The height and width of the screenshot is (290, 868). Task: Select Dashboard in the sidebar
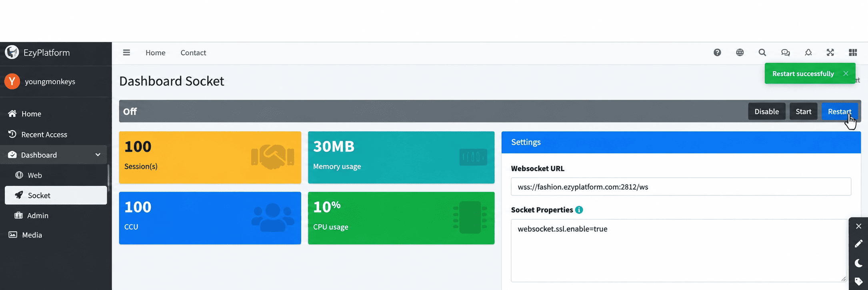click(54, 155)
